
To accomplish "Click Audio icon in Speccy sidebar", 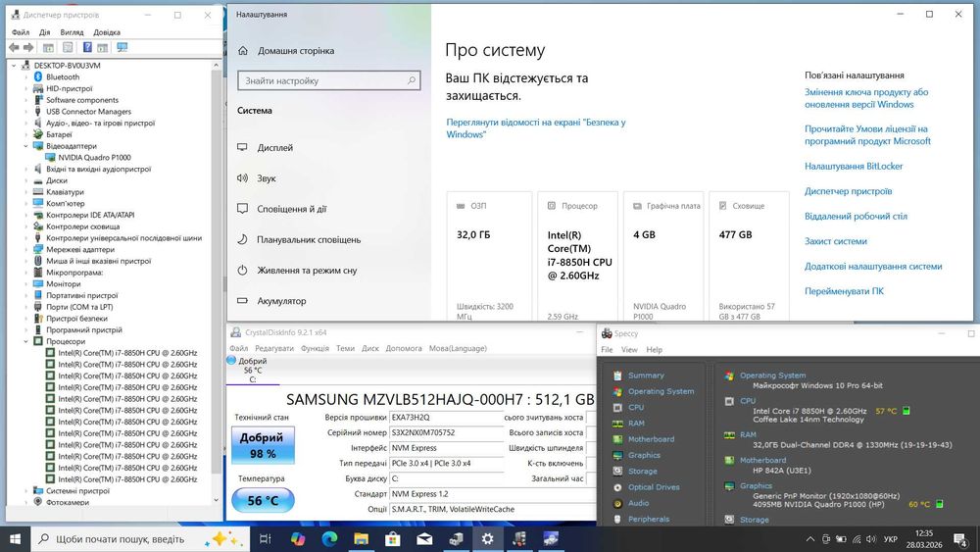I will click(x=617, y=503).
